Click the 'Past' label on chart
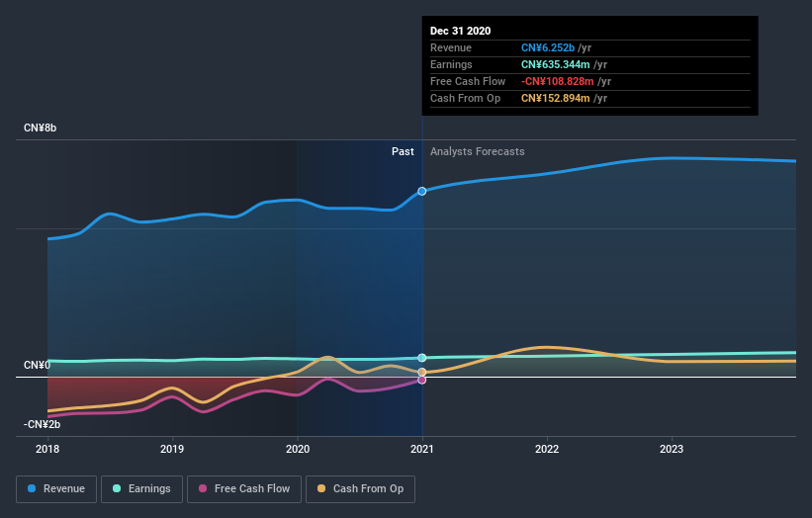Screen dimensions: 812x518 (x=403, y=151)
